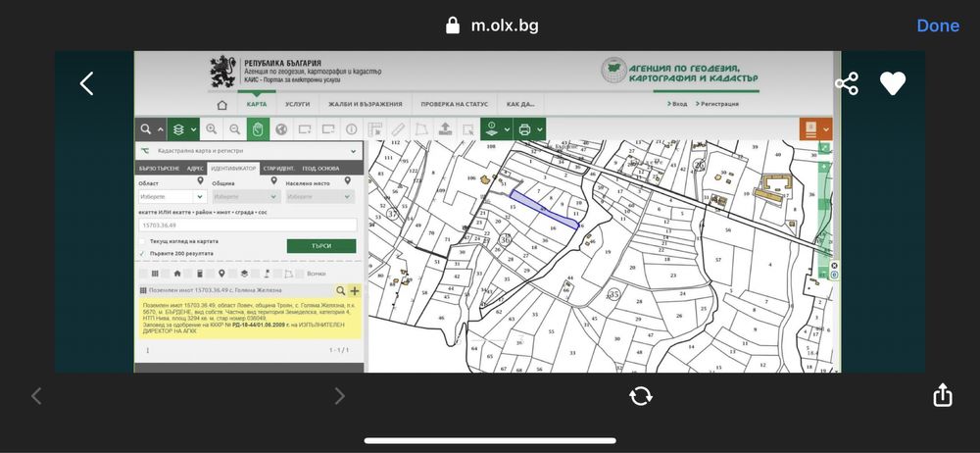Go to the portal home icon

click(221, 105)
